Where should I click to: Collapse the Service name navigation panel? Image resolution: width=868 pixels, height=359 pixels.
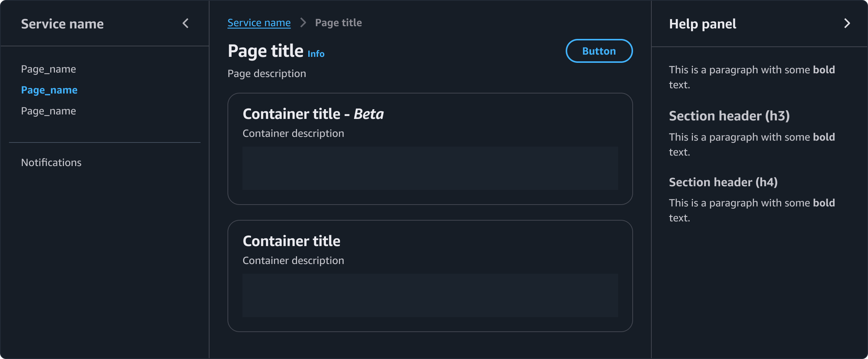coord(186,24)
